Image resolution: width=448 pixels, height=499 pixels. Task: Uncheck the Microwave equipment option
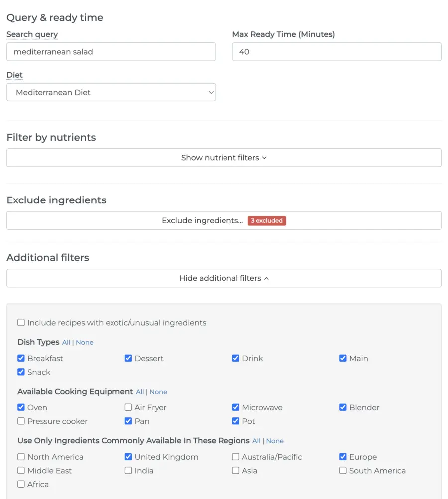235,407
